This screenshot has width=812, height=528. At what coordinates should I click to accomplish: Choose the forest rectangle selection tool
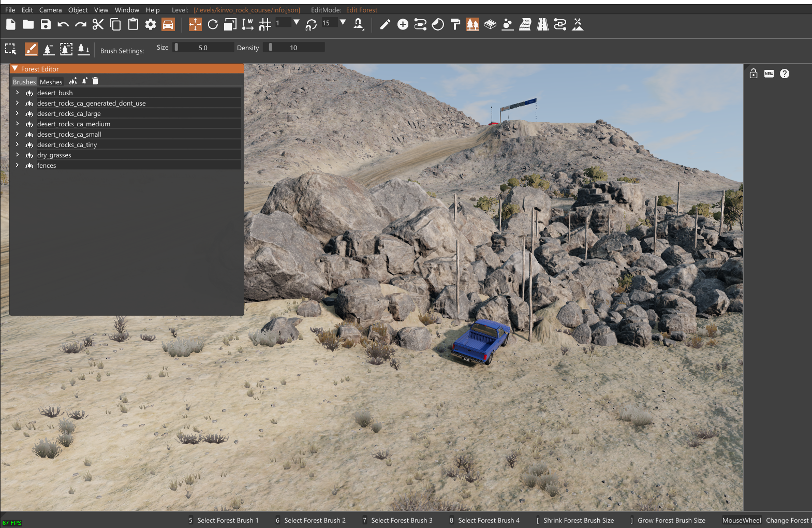pyautogui.click(x=11, y=49)
